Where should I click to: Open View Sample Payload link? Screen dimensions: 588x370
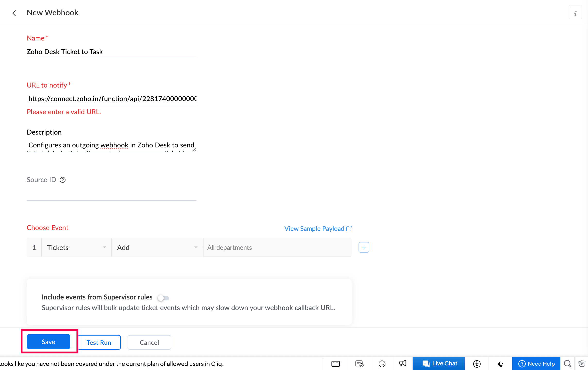pyautogui.click(x=318, y=228)
